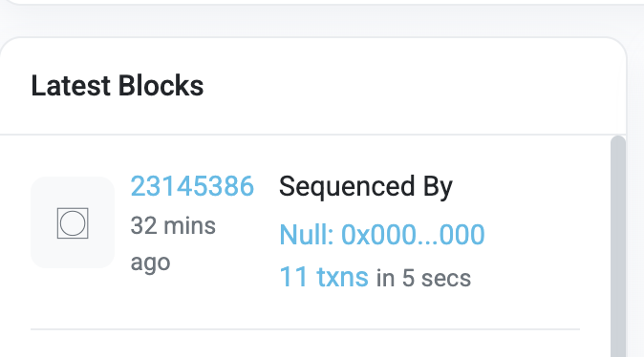Click the circle inside the block icon
This screenshot has width=644, height=357.
tap(73, 223)
